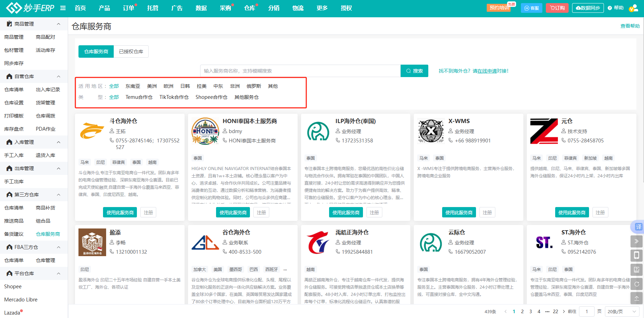Open the 查看帮助 link
This screenshot has height=318, width=644.
click(x=630, y=26)
